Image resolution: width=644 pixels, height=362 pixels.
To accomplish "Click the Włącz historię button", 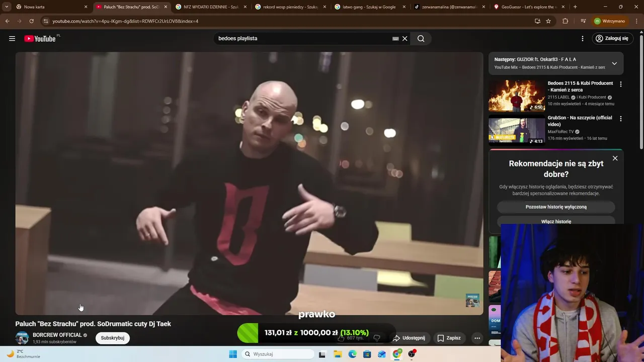I will coord(556,221).
